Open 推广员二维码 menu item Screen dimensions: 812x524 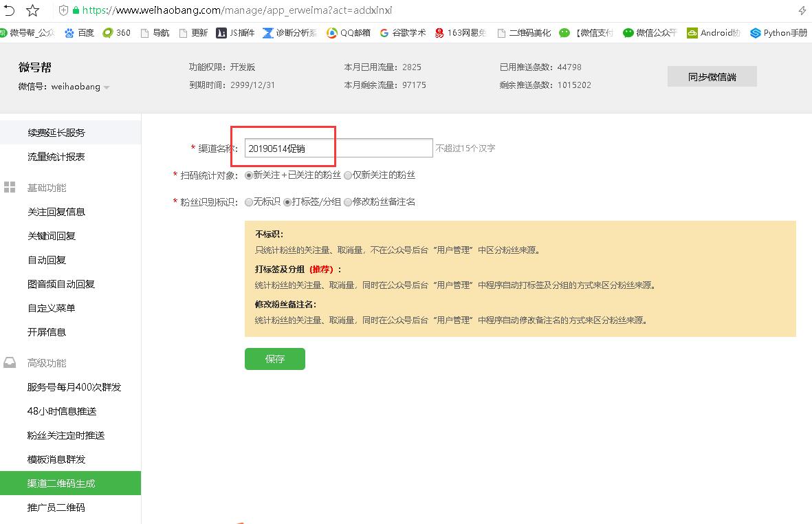[70, 507]
